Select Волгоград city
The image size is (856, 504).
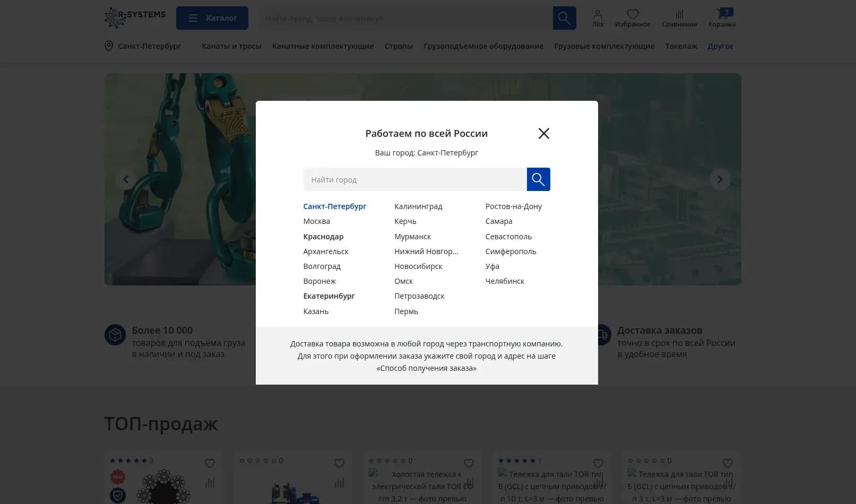point(322,266)
